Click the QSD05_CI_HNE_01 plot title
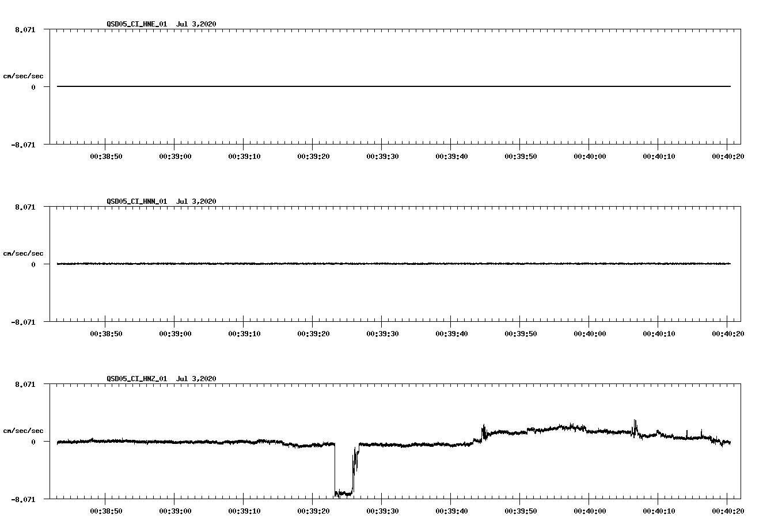 point(137,24)
